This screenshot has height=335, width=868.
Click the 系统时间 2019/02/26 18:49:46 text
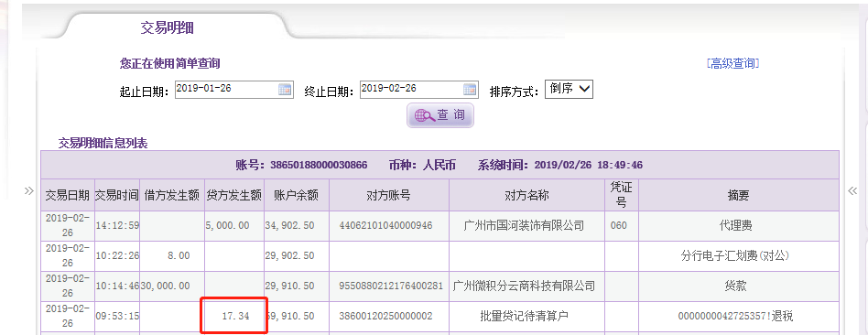click(559, 165)
